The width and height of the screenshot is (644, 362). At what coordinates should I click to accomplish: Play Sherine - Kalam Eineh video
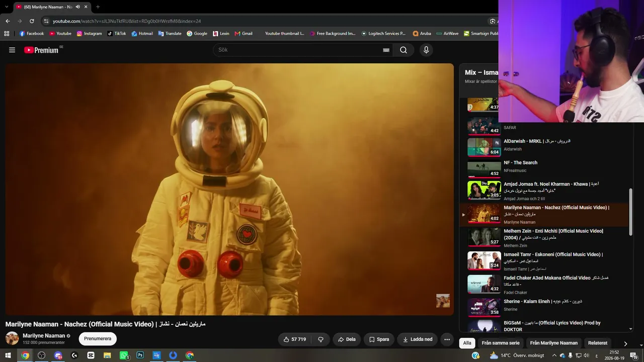(544, 306)
